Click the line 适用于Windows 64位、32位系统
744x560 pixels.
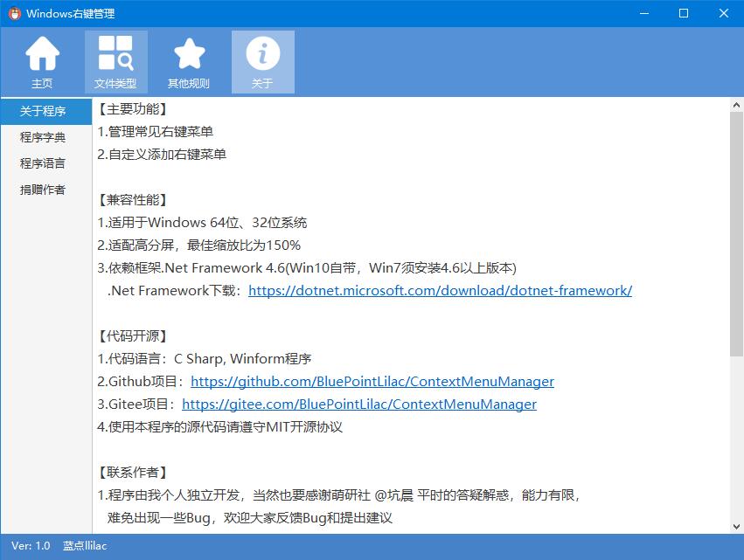pos(202,223)
